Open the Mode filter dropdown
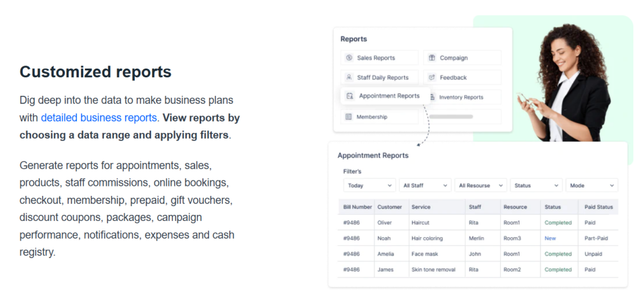The image size is (644, 302). coord(591,185)
